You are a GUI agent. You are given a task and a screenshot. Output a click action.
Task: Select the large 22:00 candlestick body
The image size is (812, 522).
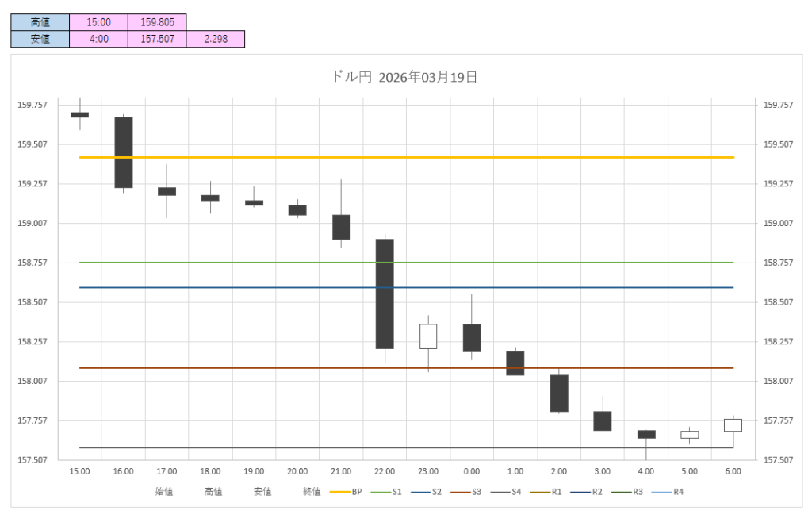pyautogui.click(x=385, y=294)
